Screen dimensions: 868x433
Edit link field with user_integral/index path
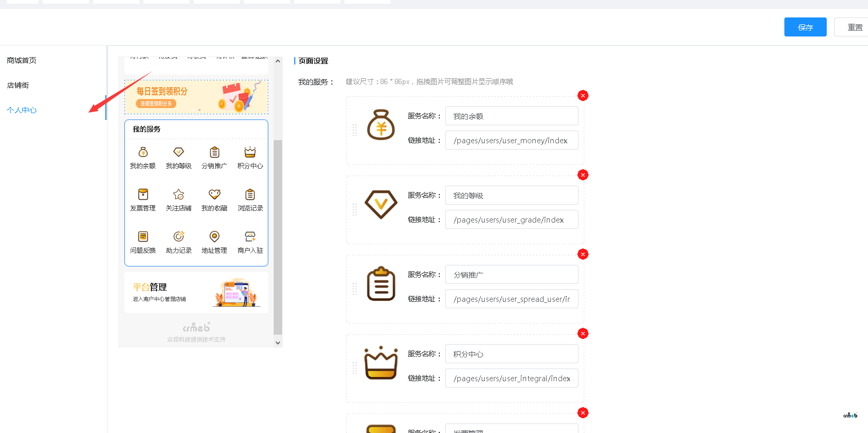pyautogui.click(x=511, y=378)
